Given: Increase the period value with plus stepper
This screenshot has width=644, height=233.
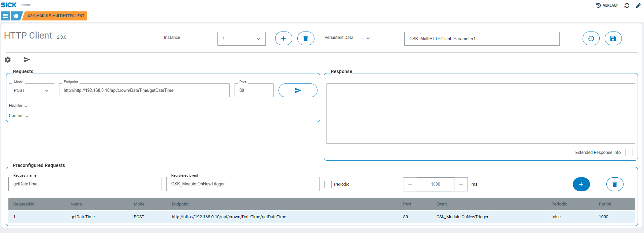Looking at the screenshot, I should coord(461,184).
